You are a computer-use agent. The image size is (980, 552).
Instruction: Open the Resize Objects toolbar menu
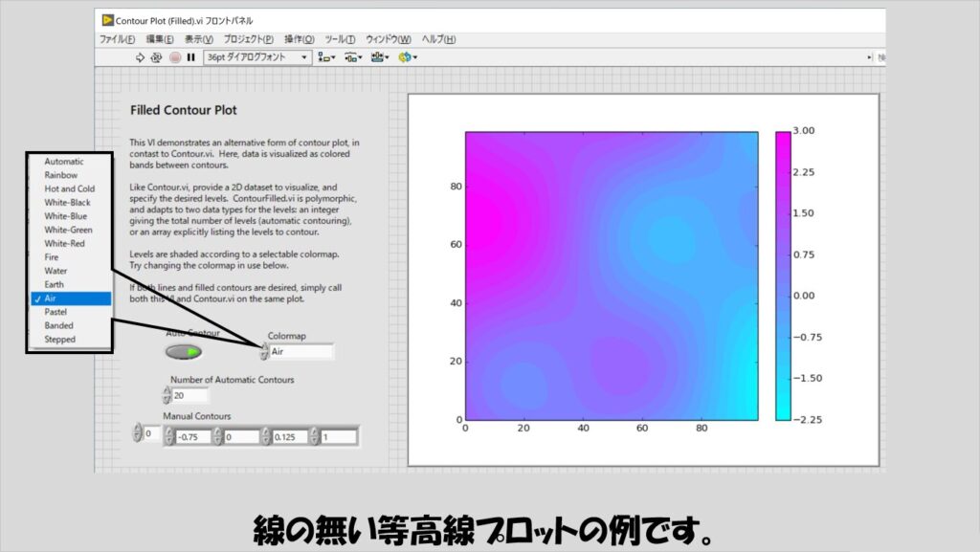(380, 57)
